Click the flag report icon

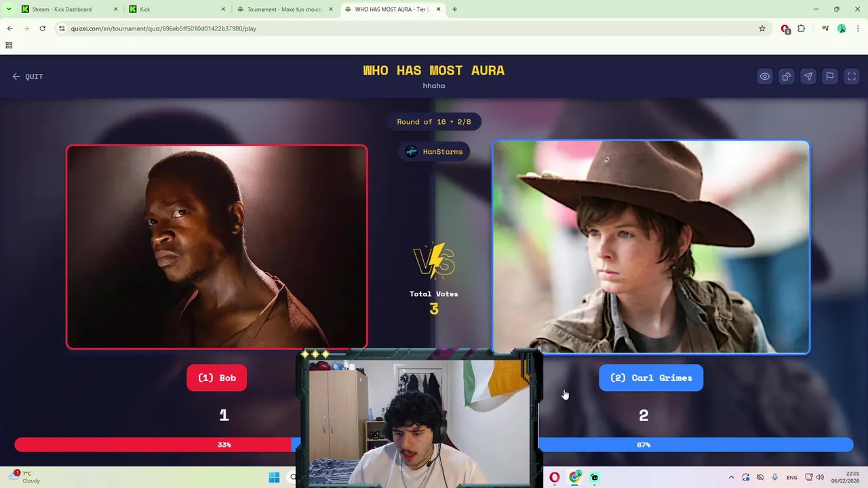(x=830, y=77)
